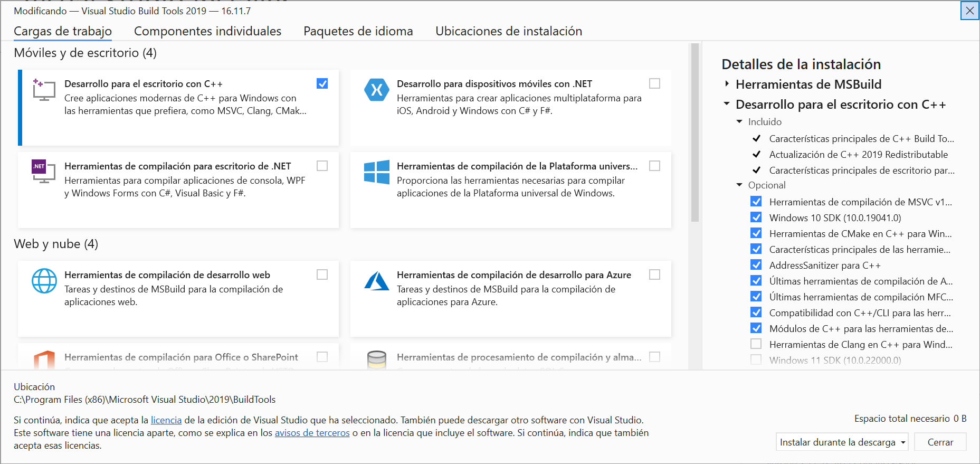This screenshot has width=980, height=464.
Task: Click the workloads list vertical scrollbar
Action: tap(695, 132)
